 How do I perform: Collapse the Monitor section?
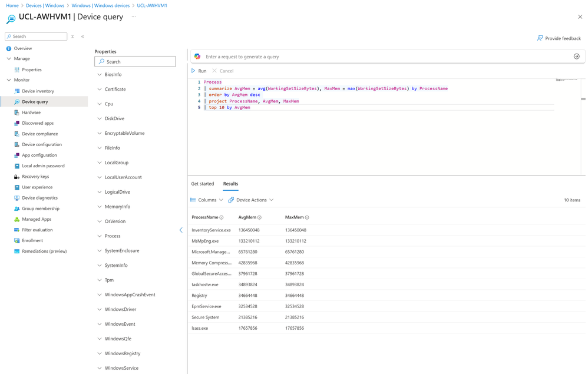[9, 80]
